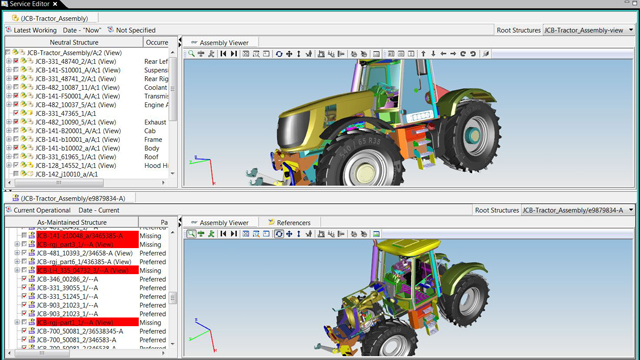Toggle checkbox for JCB-331_48740_2/A;1 (View)
Screen dimensions: 640x360
16,61
